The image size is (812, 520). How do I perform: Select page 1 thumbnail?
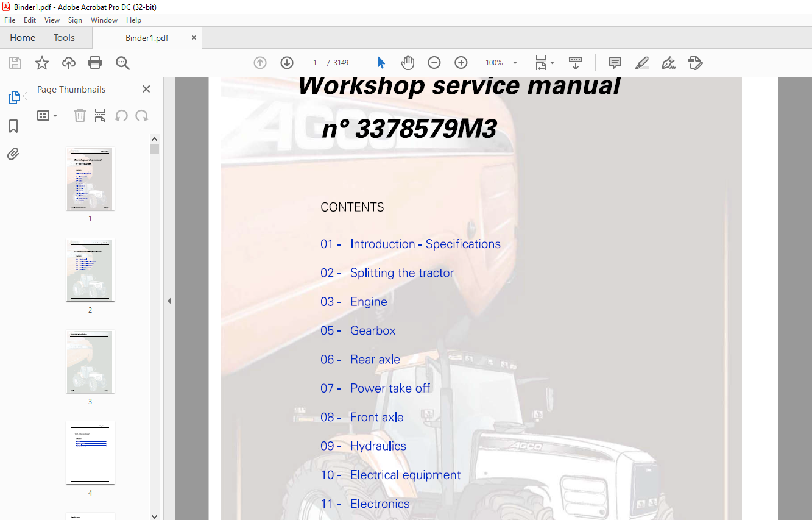pos(90,179)
